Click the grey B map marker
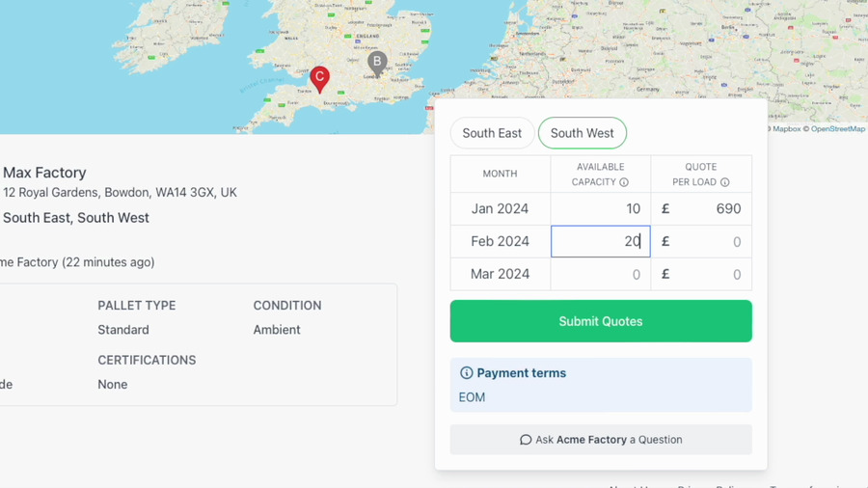This screenshot has height=488, width=868. pyautogui.click(x=377, y=64)
